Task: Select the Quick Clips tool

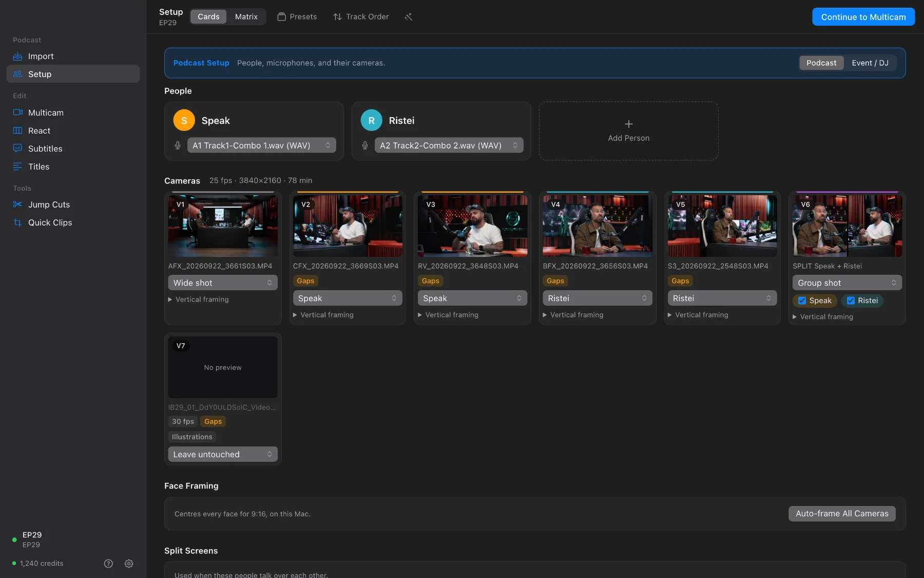Action: [73, 222]
